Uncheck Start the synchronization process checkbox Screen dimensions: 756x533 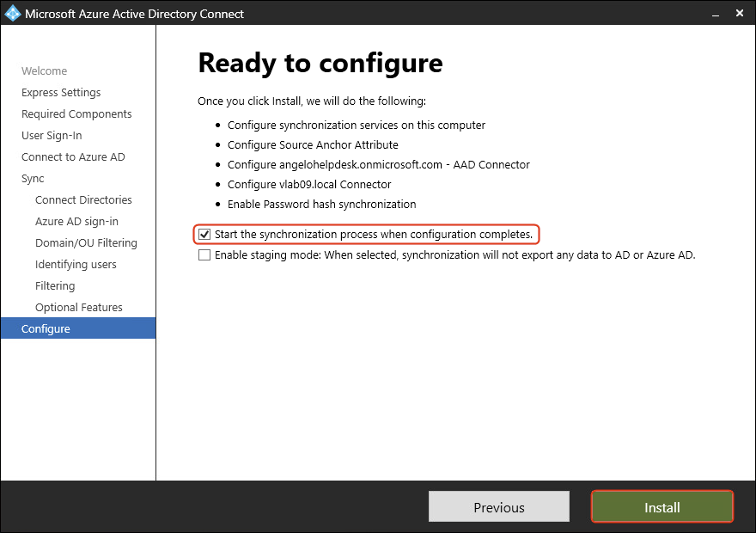pyautogui.click(x=204, y=234)
